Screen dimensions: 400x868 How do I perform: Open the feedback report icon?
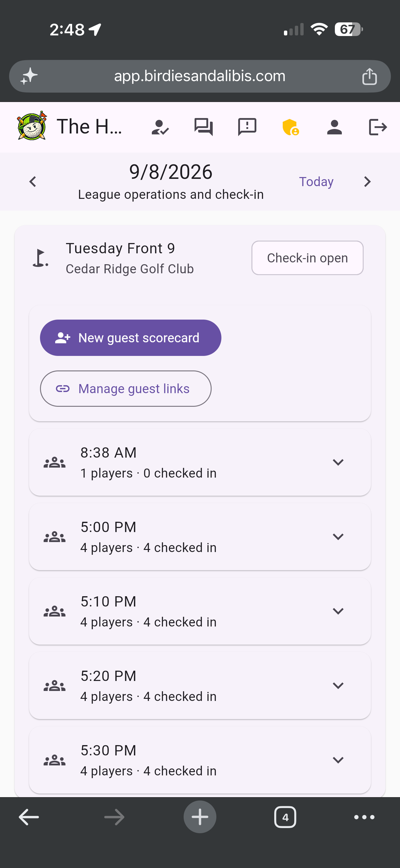click(247, 127)
